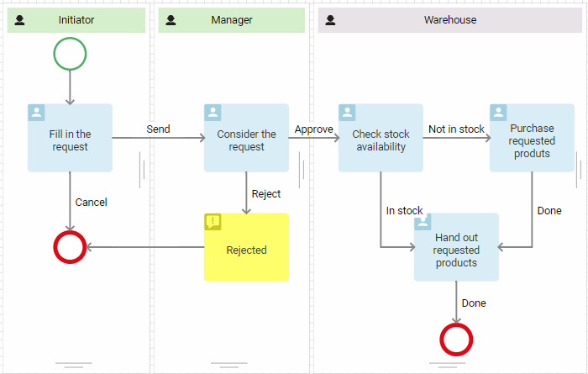Grab the Initiator lane bottom resize handle
The width and height of the screenshot is (588, 374).
point(74,365)
